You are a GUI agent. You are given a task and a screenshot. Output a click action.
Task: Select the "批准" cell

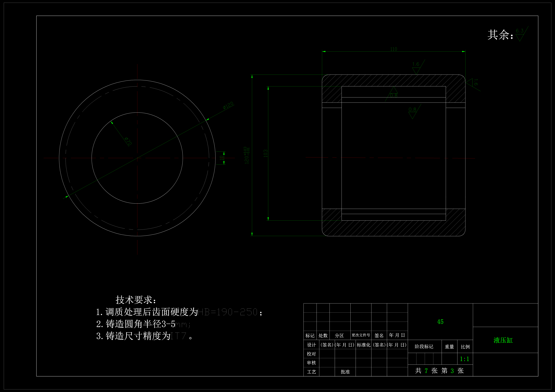tap(345, 372)
